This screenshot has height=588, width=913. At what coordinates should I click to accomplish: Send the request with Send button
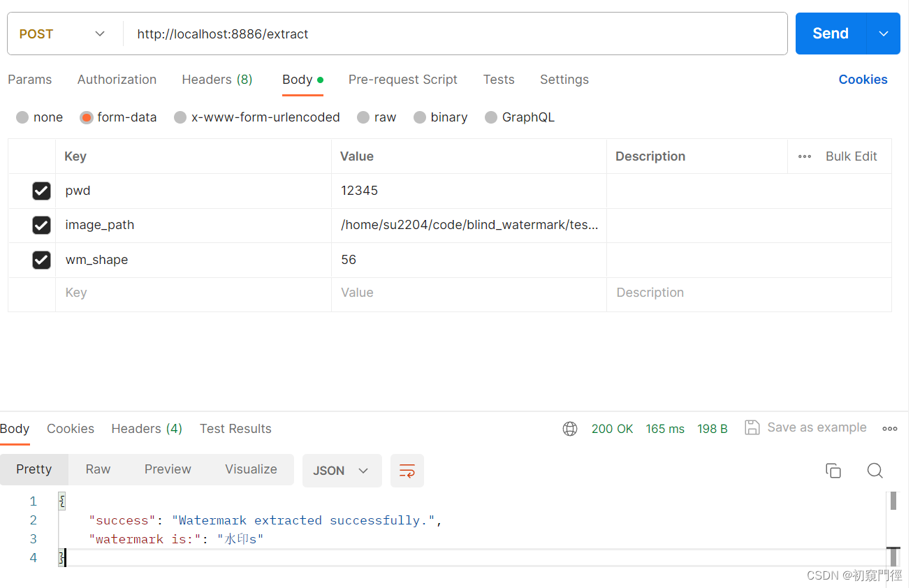[x=831, y=34]
